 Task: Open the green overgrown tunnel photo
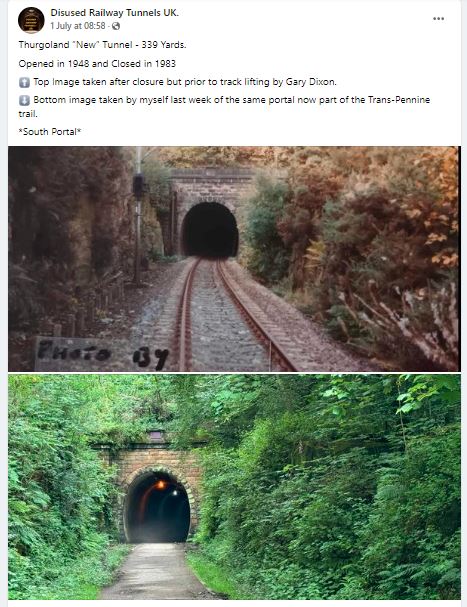[x=234, y=487]
